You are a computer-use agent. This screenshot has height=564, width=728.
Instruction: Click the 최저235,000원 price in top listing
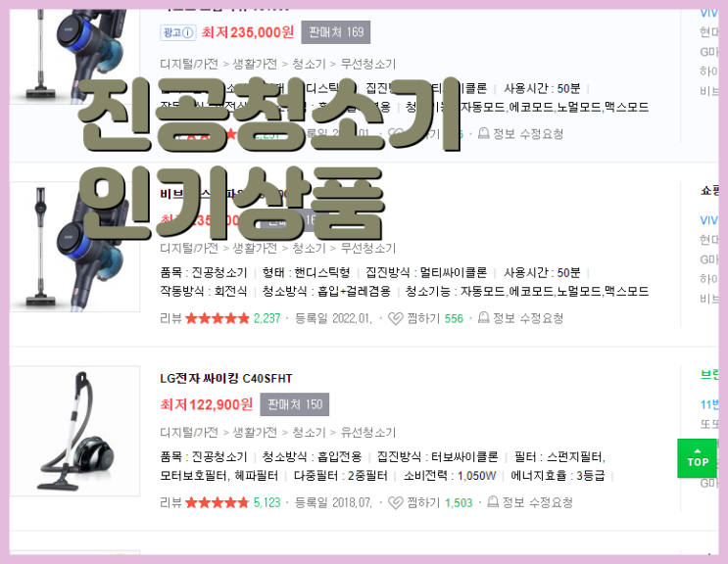(x=248, y=32)
